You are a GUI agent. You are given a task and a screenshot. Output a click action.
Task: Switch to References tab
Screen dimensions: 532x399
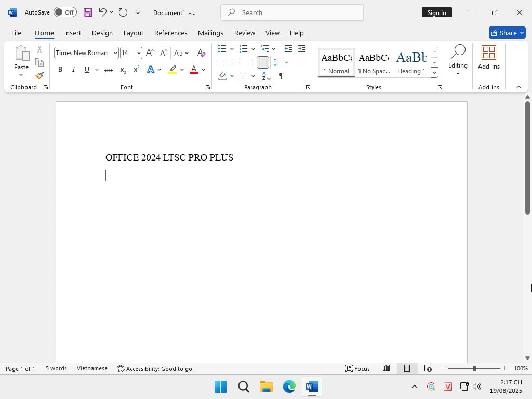pos(170,33)
